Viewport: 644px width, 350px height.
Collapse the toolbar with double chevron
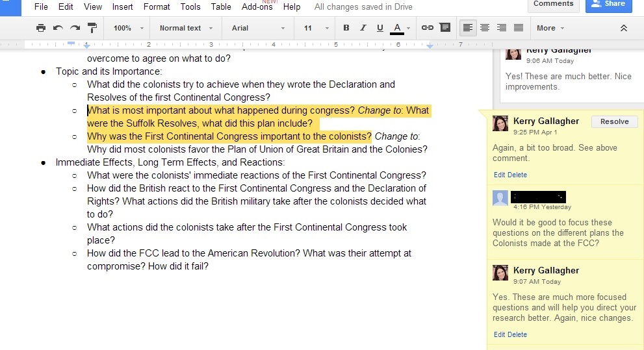point(623,28)
